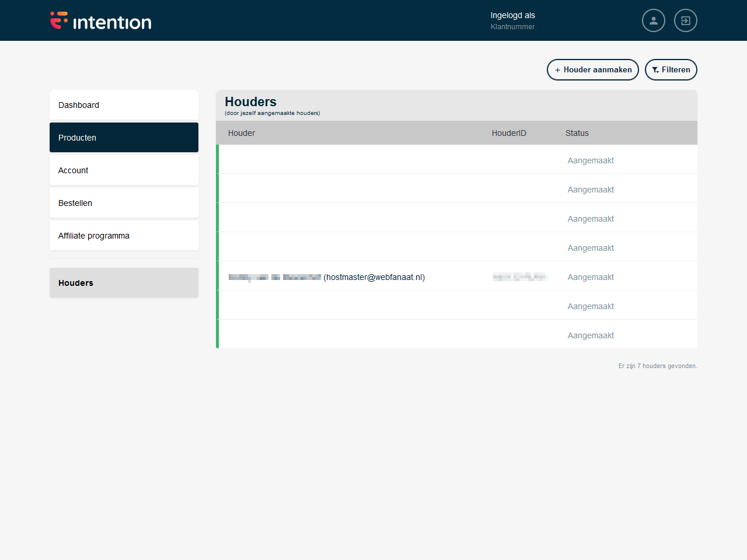Screen dimensions: 747x560
Task: Go to Dashboard in sidebar
Action: [x=124, y=105]
